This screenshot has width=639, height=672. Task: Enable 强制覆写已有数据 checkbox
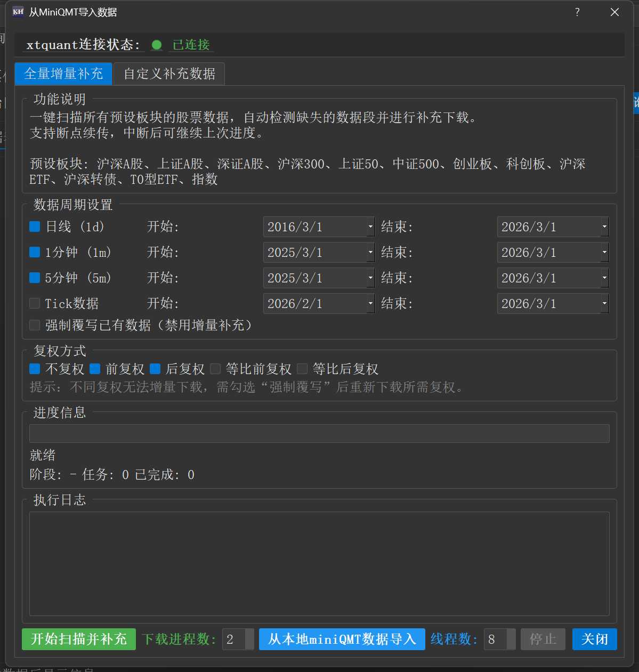tap(35, 325)
